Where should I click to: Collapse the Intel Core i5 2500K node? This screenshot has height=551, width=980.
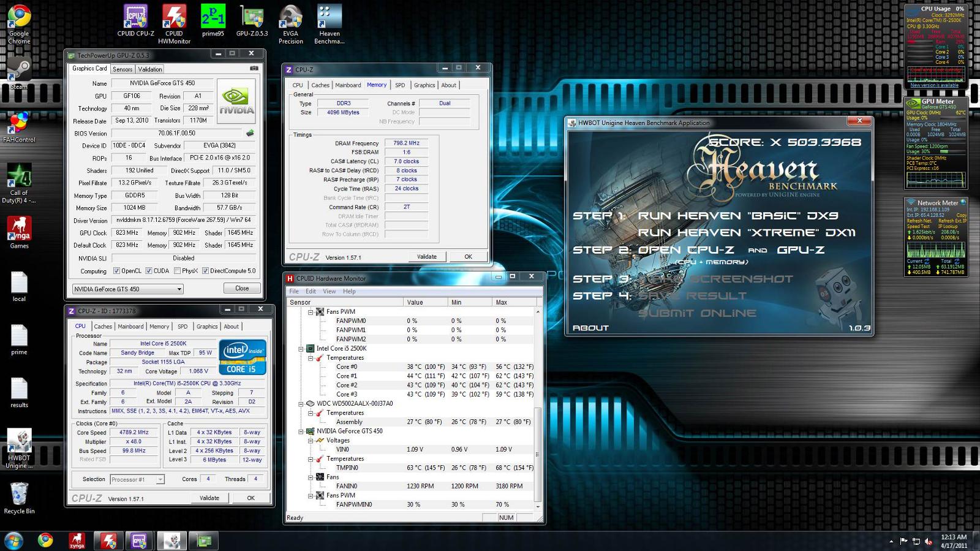point(301,349)
